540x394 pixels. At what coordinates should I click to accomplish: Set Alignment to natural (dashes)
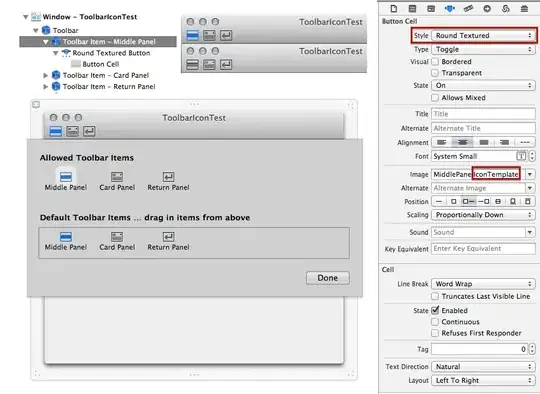click(525, 142)
